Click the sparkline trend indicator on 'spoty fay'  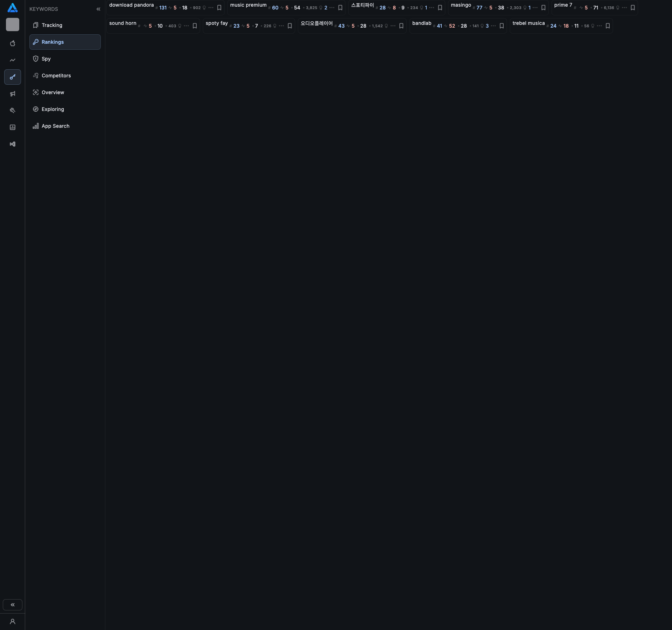pos(243,26)
